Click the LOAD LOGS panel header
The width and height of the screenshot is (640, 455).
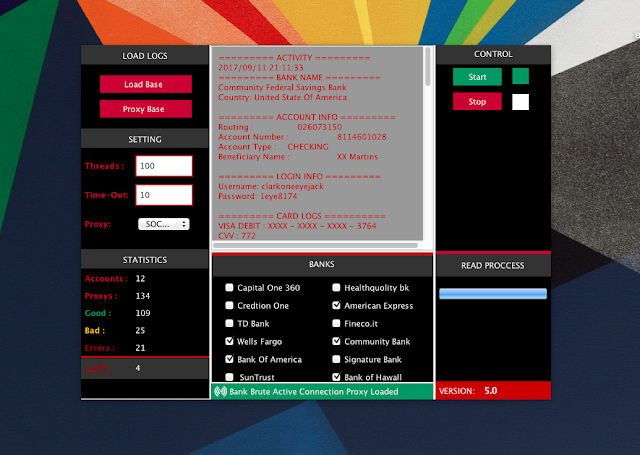[x=144, y=55]
